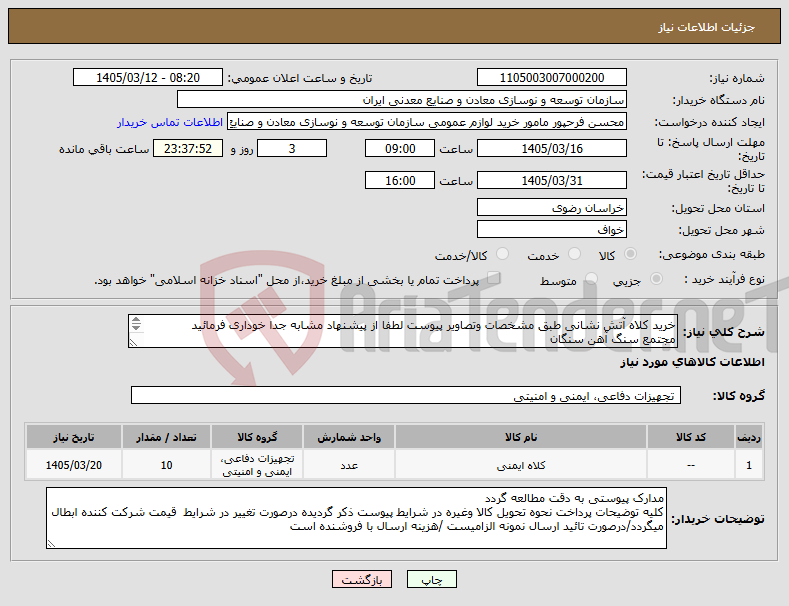The width and height of the screenshot is (789, 606).
Task: Click the response deadline date 1405/03/16
Action: point(551,148)
